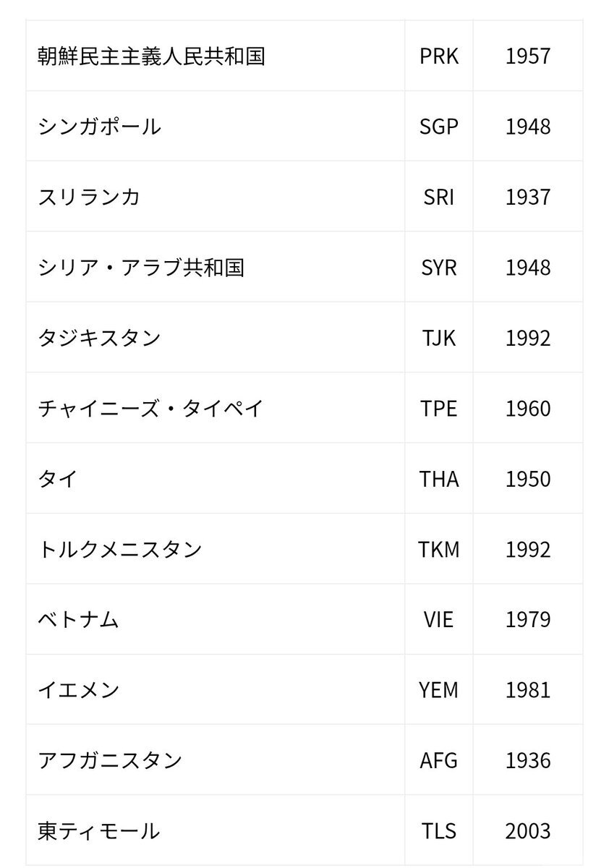The width and height of the screenshot is (609, 868).
Task: Click the year 1960 in the TPE row
Action: click(x=528, y=408)
